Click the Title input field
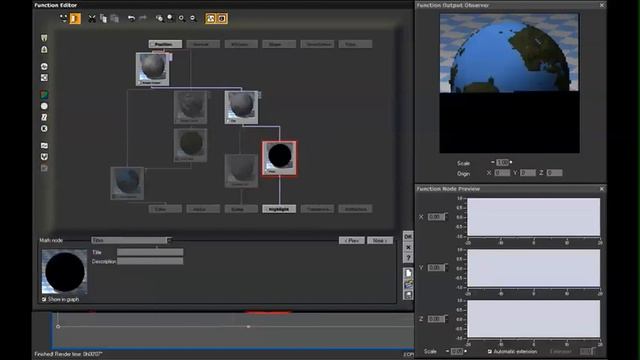The image size is (640, 360). click(x=150, y=252)
